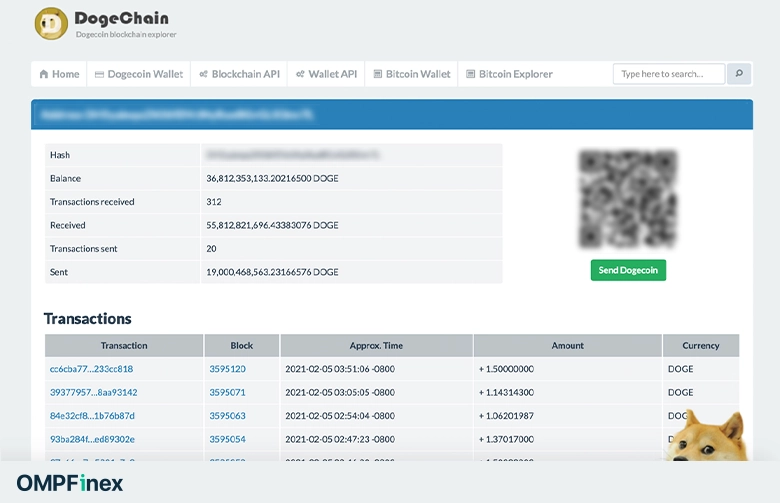780x503 pixels.
Task: Select the transactions received count 312
Action: pos(214,202)
